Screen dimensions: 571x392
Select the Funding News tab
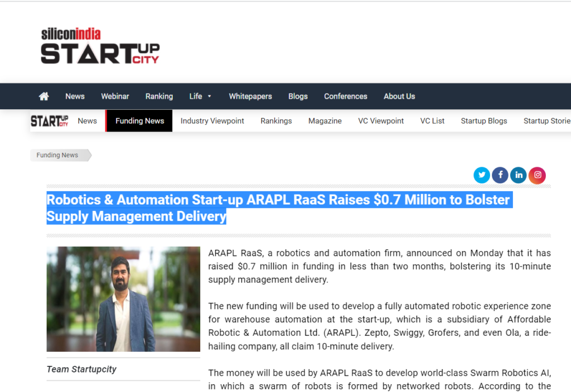[139, 121]
